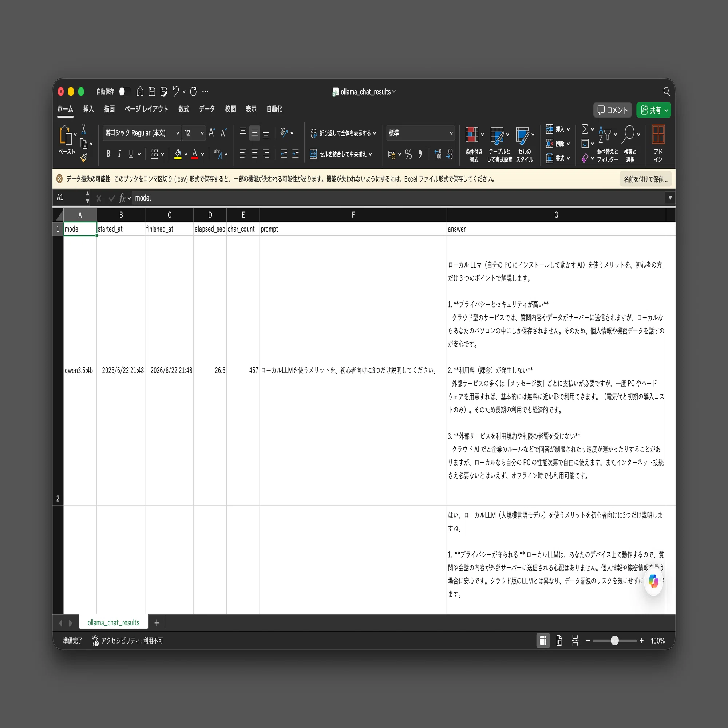Apply italic formatting with I button
Viewport: 728px width, 728px height.
(119, 154)
